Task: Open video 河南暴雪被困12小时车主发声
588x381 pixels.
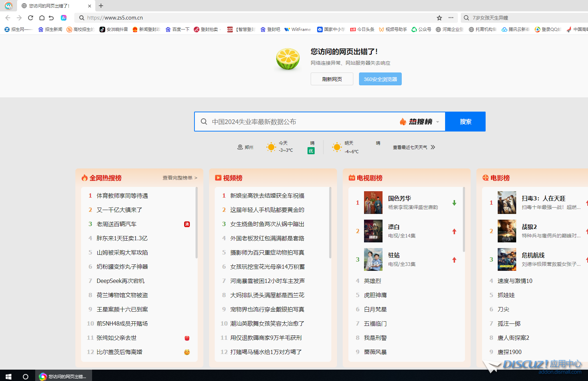Action: point(267,281)
